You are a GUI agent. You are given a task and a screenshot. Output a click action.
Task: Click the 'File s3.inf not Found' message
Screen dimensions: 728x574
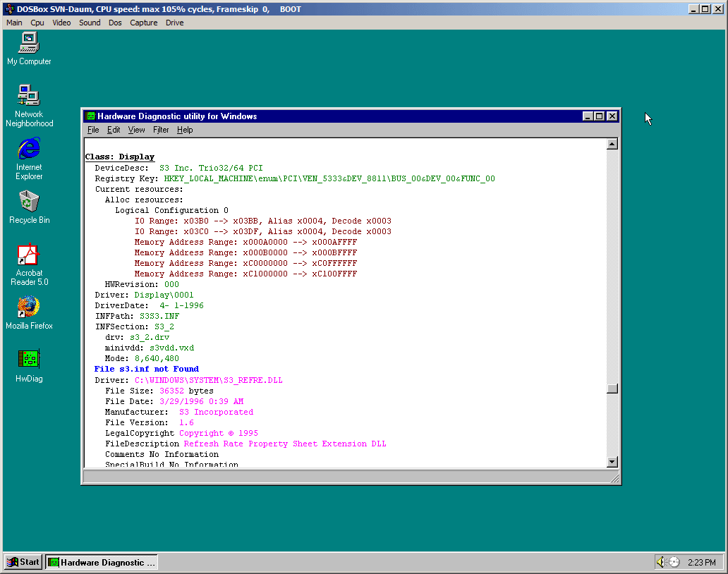(x=147, y=369)
